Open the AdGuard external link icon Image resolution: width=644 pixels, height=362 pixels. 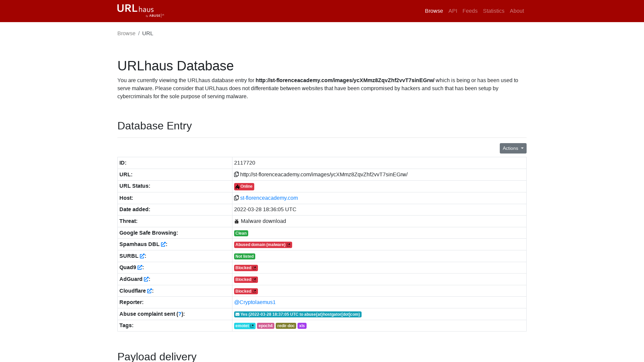pos(146,279)
